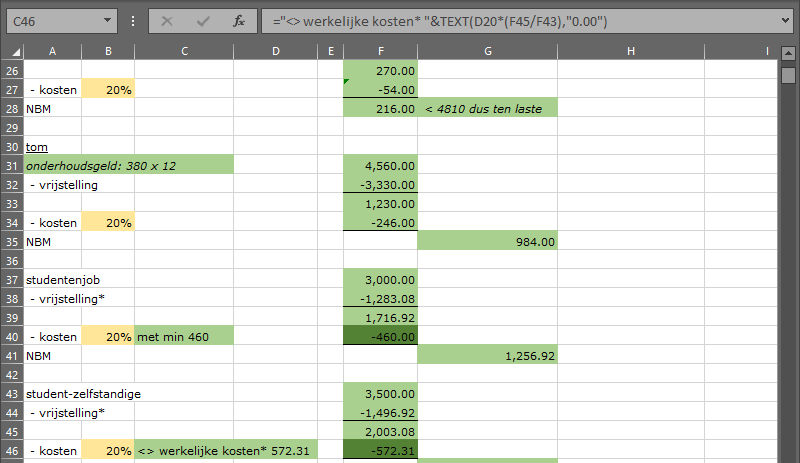The height and width of the screenshot is (463, 800).
Task: Click 20% cell in row 27
Action: [x=108, y=90]
